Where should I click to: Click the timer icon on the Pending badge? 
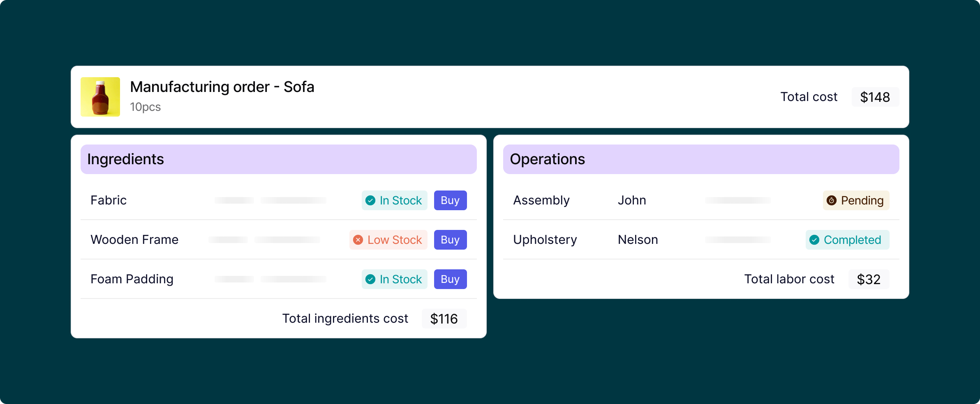[x=832, y=200]
